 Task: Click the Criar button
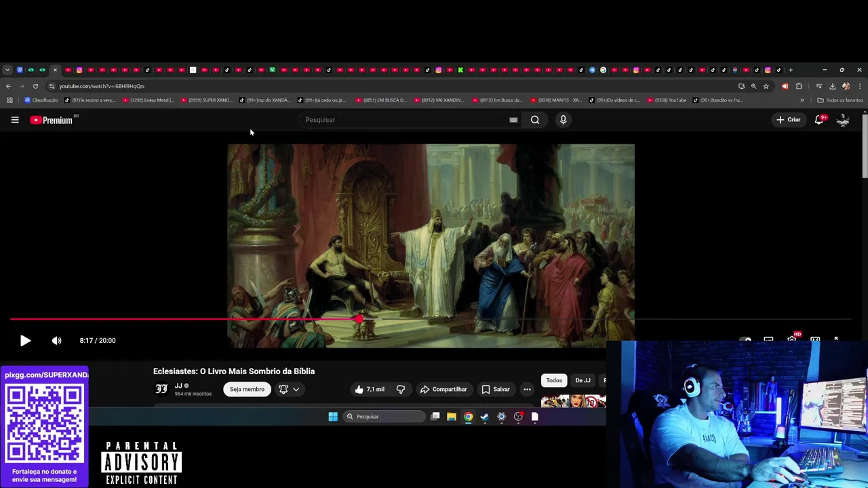[x=789, y=120]
